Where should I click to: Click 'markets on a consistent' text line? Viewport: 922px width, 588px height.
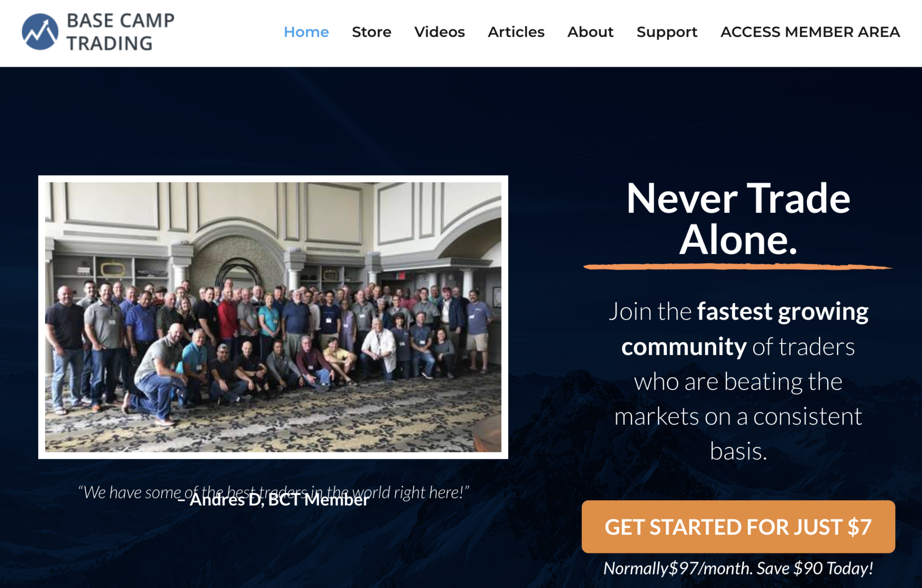(x=738, y=416)
